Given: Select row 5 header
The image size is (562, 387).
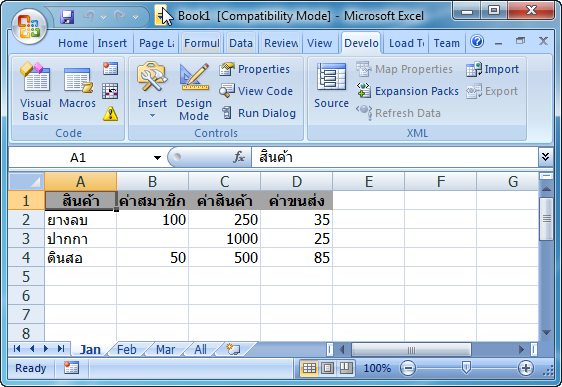Looking at the screenshot, I should [x=26, y=276].
